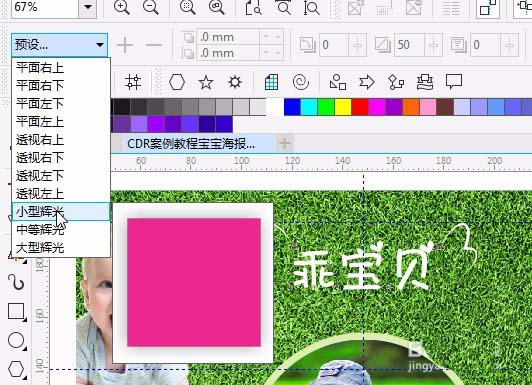Choose 平面右下 preset
532x385 pixels.
coord(61,86)
